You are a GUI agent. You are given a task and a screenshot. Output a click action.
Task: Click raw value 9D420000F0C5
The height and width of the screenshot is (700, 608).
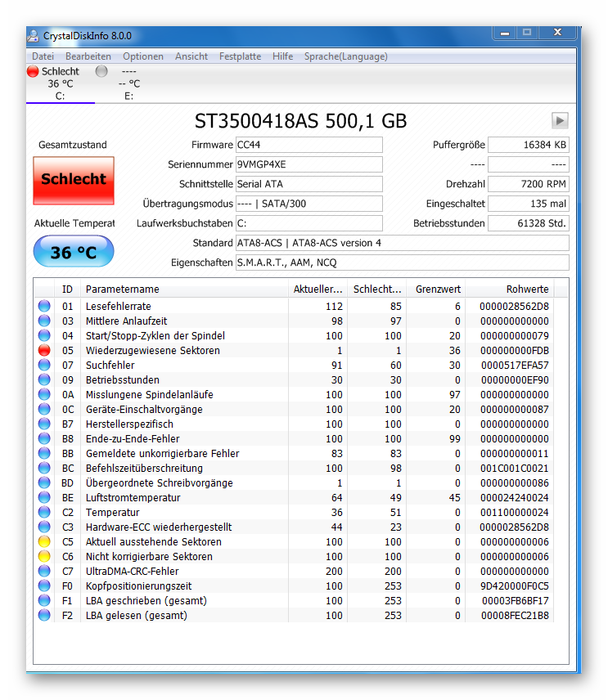(515, 586)
